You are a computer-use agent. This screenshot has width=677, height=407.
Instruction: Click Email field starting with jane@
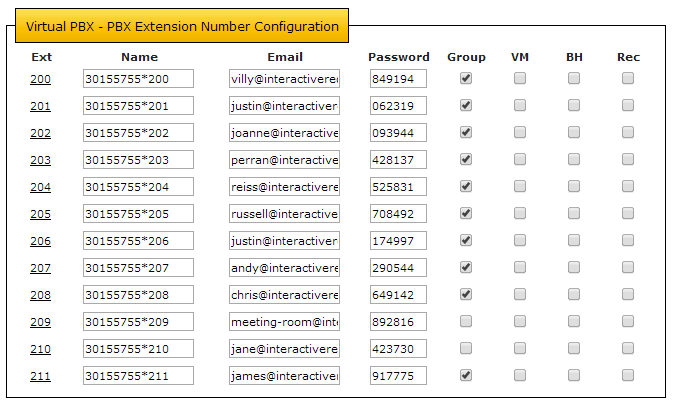tap(285, 349)
